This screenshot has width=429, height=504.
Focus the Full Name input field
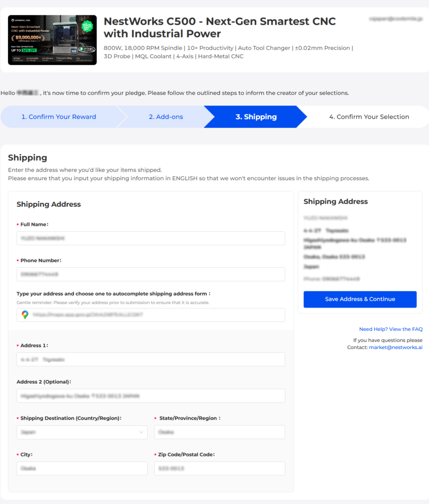[x=151, y=238]
